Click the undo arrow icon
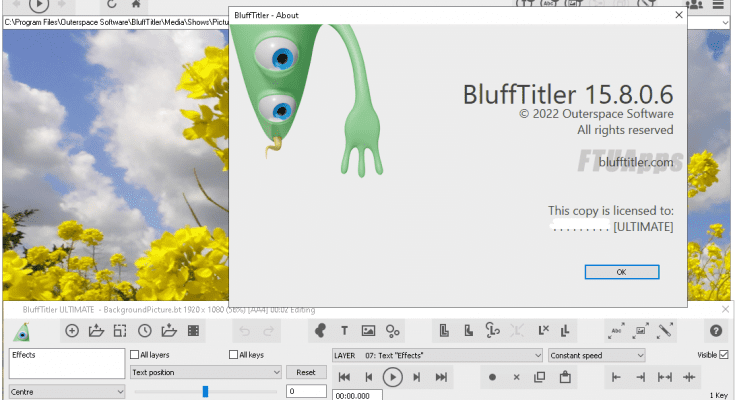 (x=244, y=331)
